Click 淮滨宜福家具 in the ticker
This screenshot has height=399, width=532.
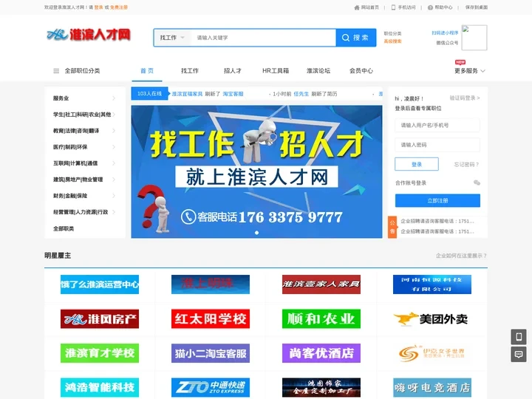point(187,94)
